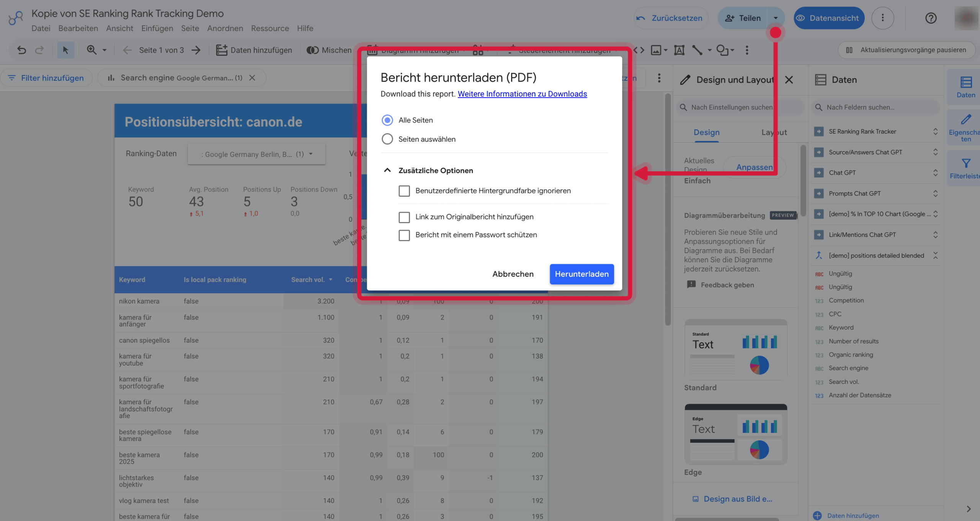Click the Abbrechen button
The width and height of the screenshot is (980, 521).
(513, 274)
